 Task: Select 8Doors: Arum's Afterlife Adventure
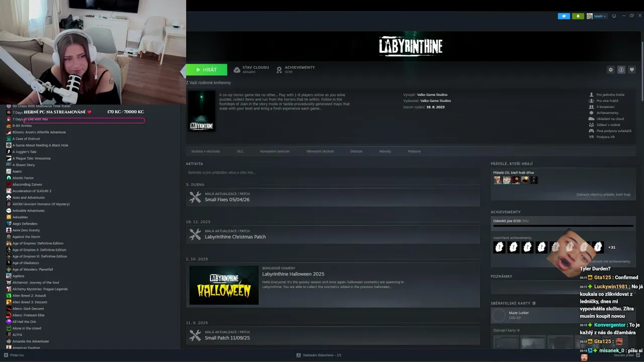pyautogui.click(x=39, y=132)
